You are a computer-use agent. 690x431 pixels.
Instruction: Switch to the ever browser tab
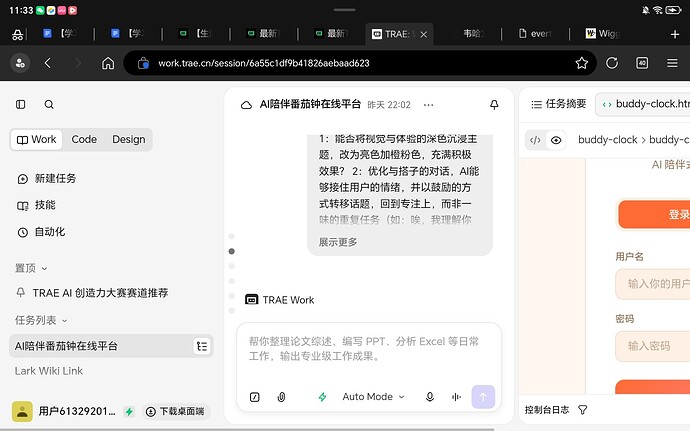click(535, 34)
